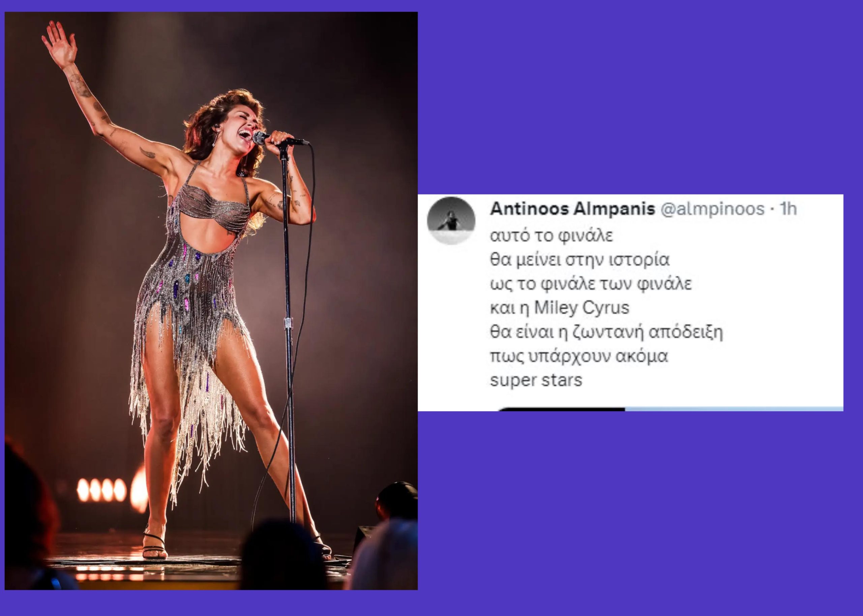Click the 'Miley Cyrus' text in tweet
The height and width of the screenshot is (616, 863).
[x=582, y=308]
